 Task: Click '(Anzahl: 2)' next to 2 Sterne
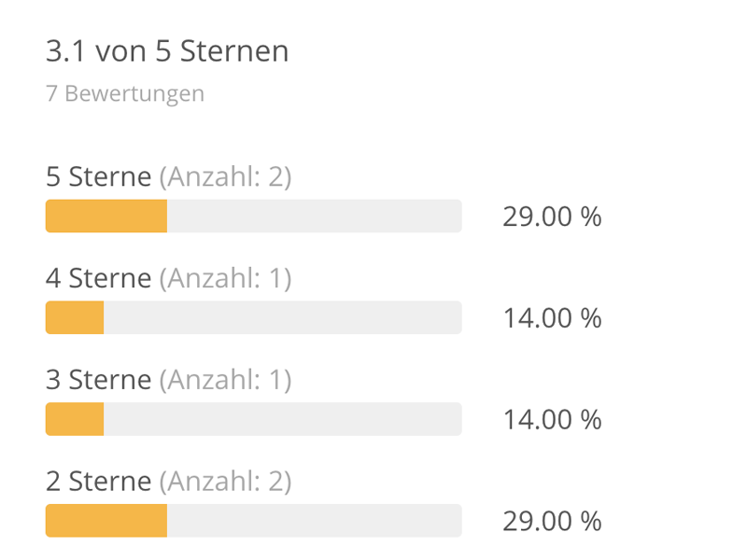(x=225, y=482)
